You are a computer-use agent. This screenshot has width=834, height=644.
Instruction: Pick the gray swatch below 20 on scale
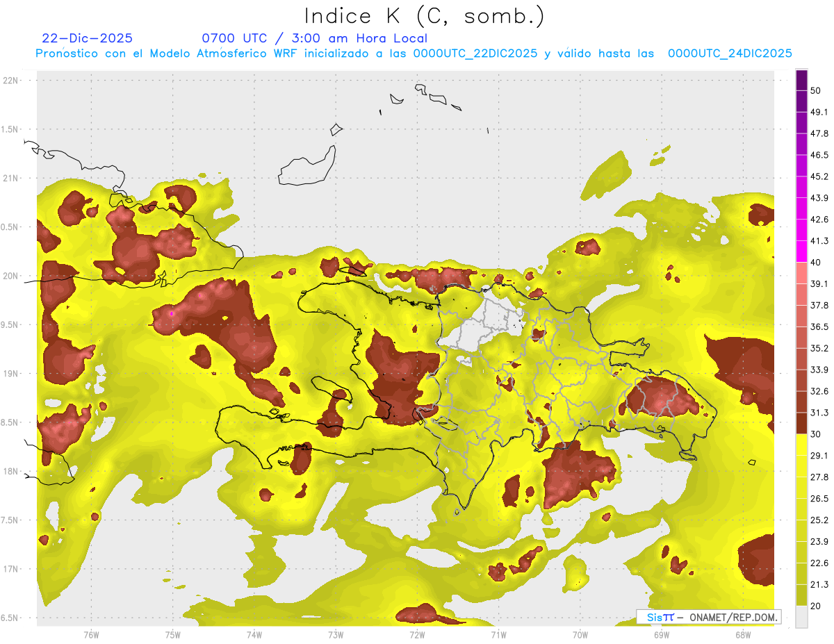pos(802,617)
